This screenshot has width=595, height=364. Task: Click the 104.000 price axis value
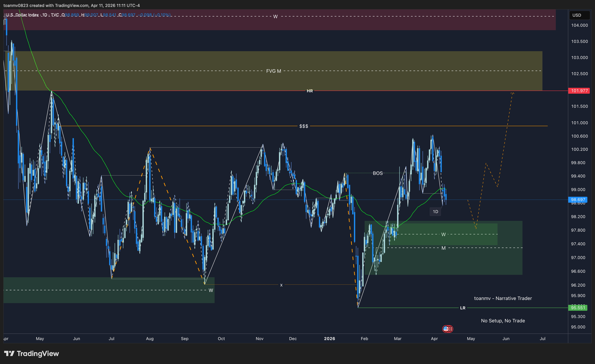click(x=579, y=25)
